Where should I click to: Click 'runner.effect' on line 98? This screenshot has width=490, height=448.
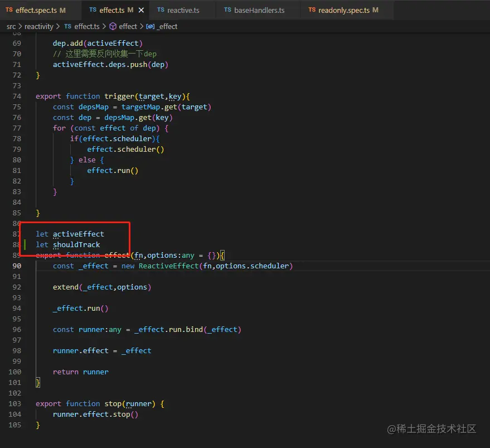click(x=81, y=351)
